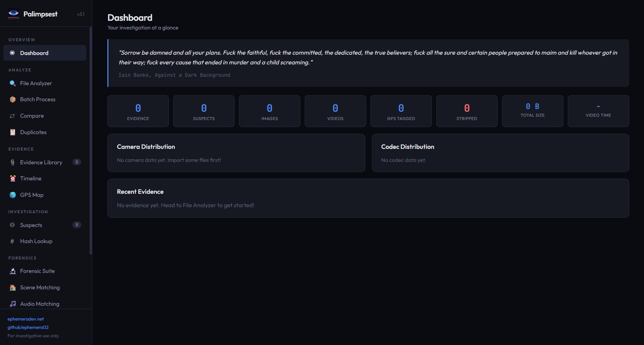Click the Batch Process box icon
The image size is (644, 345).
(13, 100)
